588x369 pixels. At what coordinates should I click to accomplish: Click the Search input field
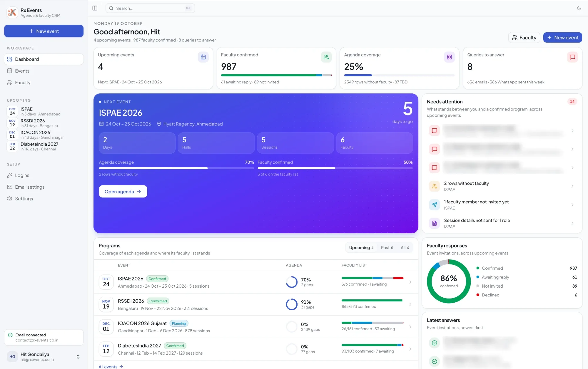point(150,8)
